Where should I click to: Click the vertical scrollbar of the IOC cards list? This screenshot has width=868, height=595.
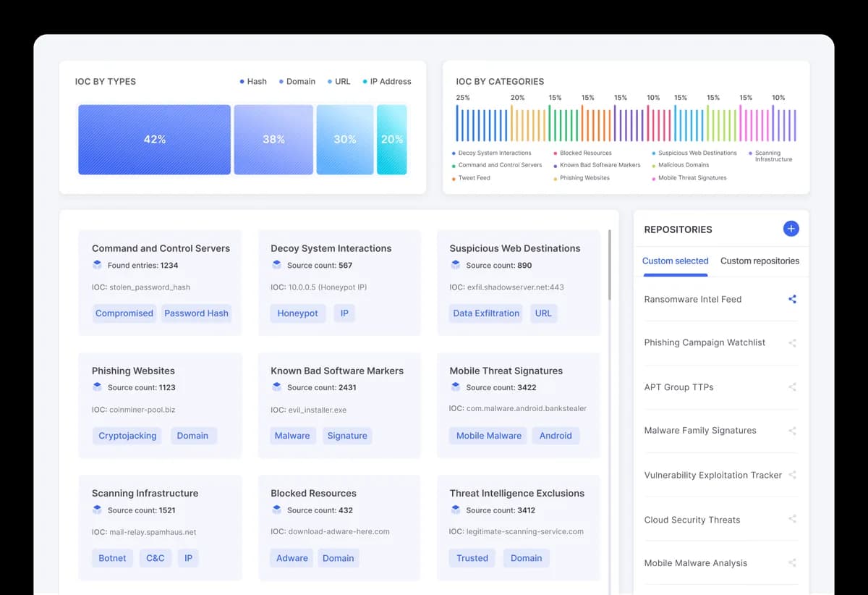[610, 265]
